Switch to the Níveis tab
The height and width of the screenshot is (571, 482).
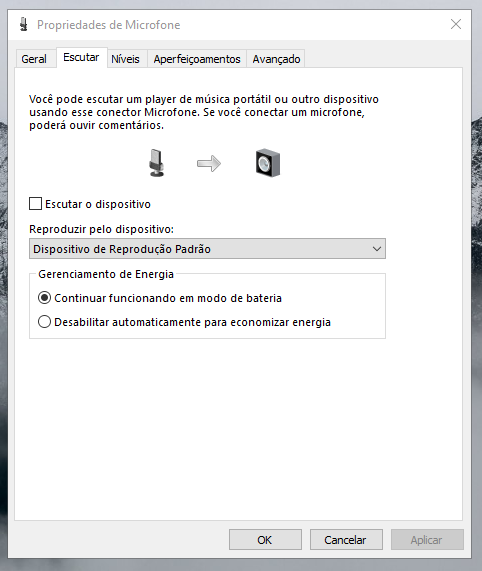(125, 59)
